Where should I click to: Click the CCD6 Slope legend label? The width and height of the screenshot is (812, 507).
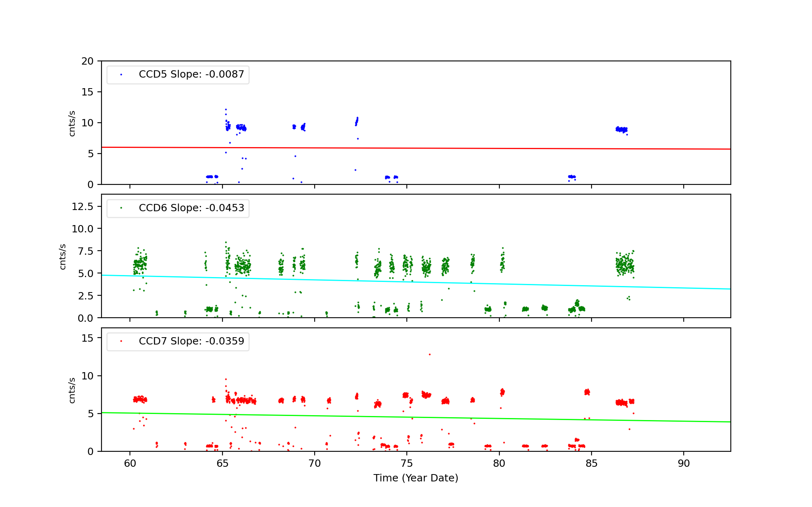click(191, 208)
